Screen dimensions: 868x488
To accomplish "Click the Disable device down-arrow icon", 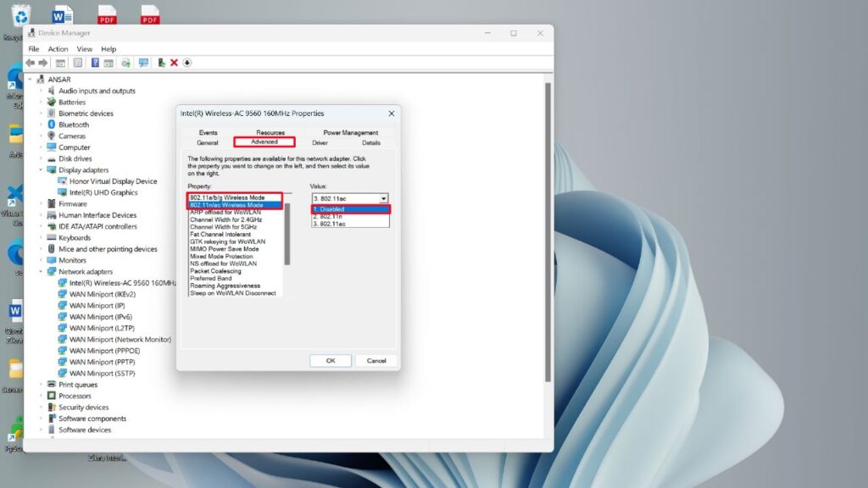I will pos(187,63).
